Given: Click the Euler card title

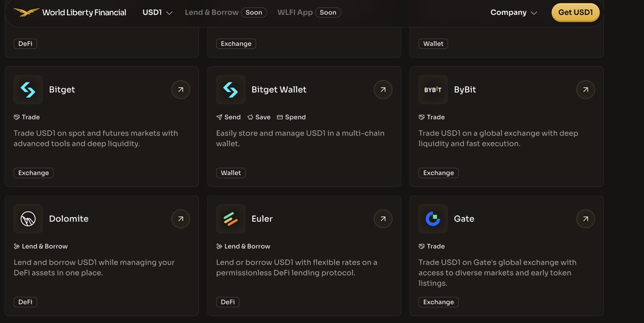Looking at the screenshot, I should click(x=262, y=219).
